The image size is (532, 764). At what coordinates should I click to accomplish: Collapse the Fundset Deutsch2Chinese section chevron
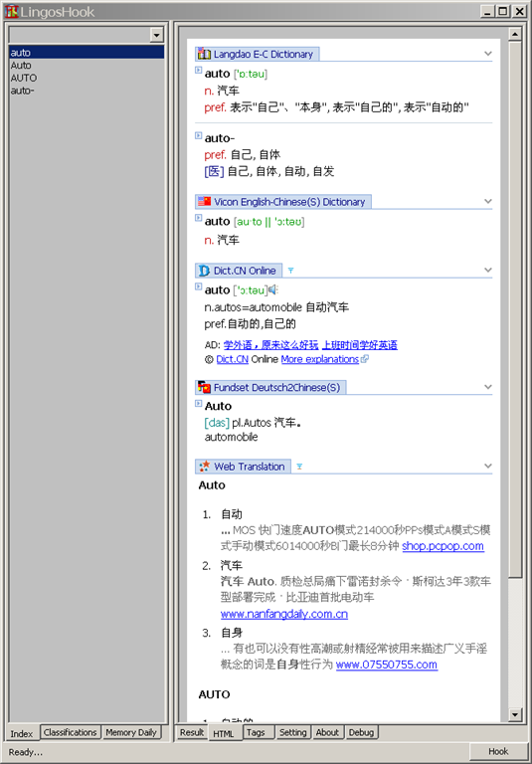487,387
